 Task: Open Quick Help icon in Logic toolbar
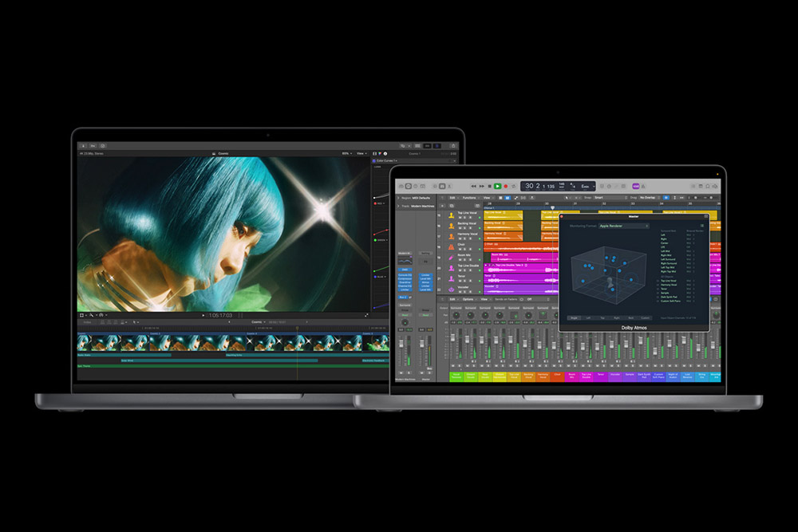[415, 186]
